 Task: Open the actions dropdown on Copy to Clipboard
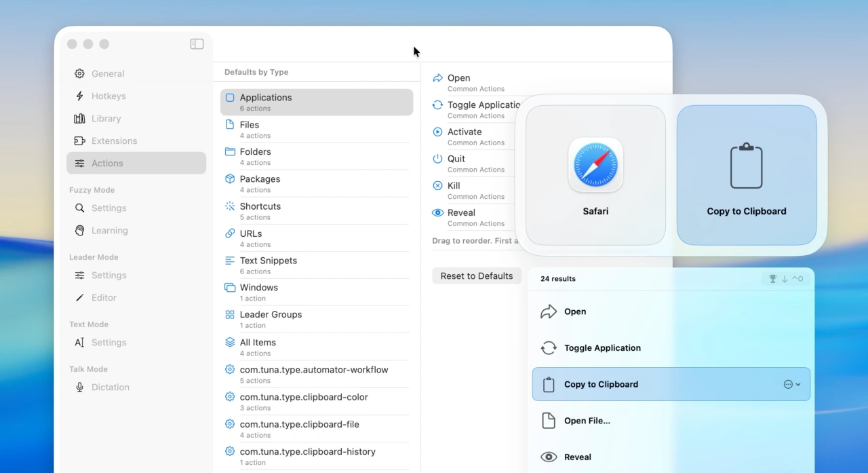click(x=791, y=384)
